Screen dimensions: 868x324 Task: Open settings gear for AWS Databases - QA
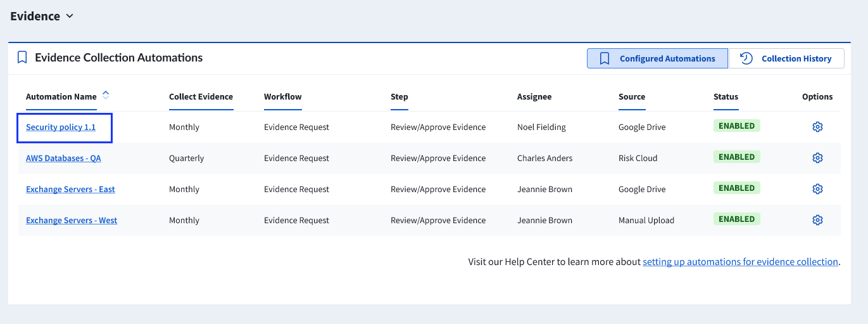817,158
